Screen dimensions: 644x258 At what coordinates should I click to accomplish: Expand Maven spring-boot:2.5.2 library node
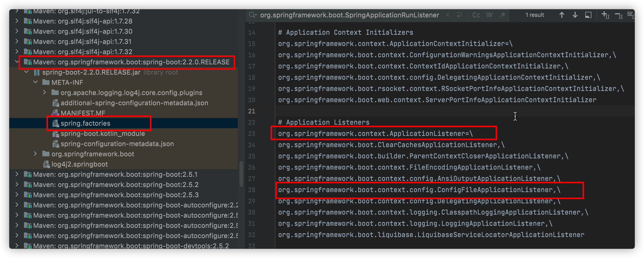click(17, 184)
